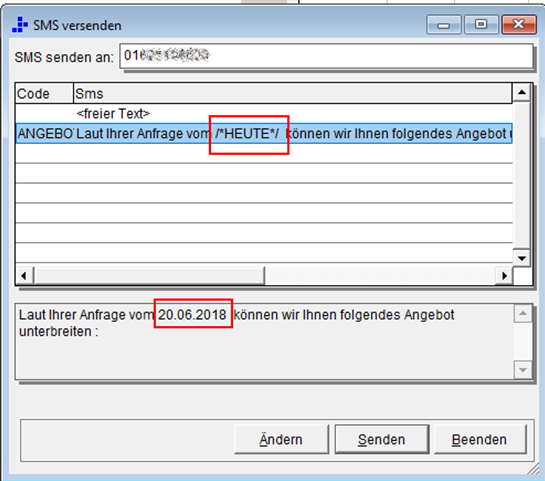Click the Beenden button
The height and width of the screenshot is (481, 545).
(x=480, y=439)
